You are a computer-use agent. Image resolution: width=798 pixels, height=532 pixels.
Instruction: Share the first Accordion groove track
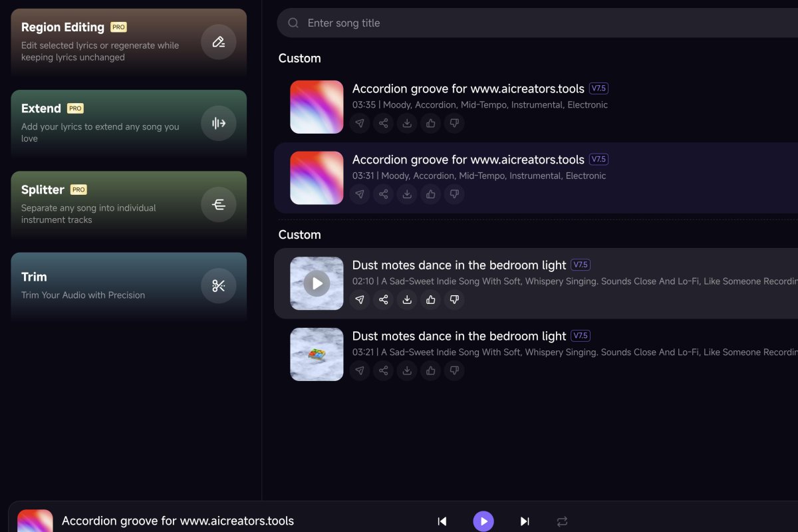383,123
